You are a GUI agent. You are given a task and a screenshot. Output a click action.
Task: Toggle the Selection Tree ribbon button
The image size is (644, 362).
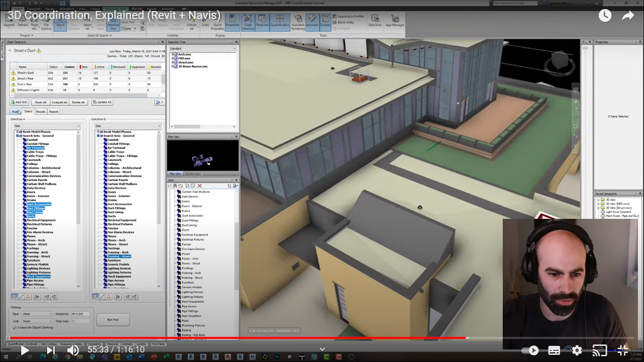tap(113, 23)
